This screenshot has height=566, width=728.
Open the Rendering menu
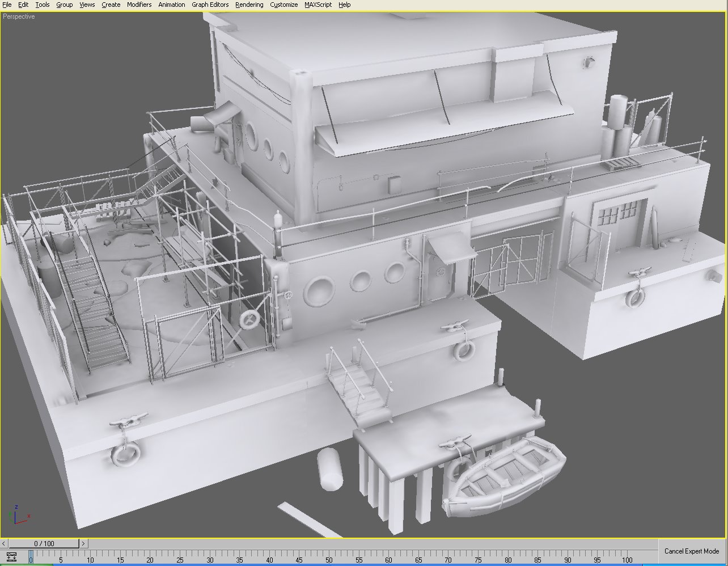(x=248, y=5)
